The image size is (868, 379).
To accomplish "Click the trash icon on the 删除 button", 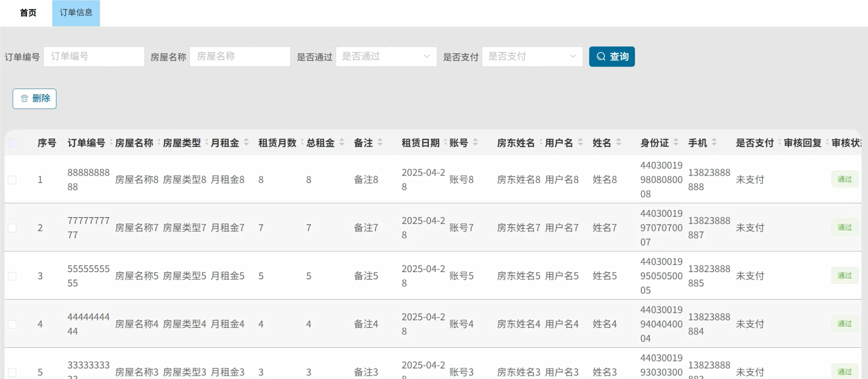I will 24,99.
